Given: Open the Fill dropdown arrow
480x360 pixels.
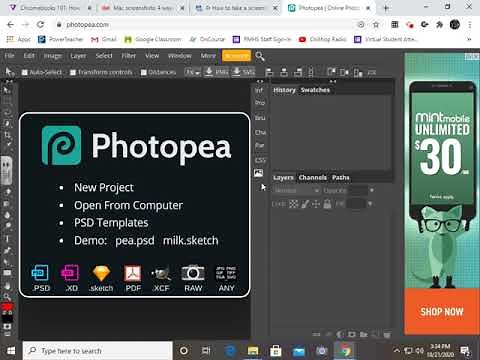Looking at the screenshot, I should pos(370,204).
